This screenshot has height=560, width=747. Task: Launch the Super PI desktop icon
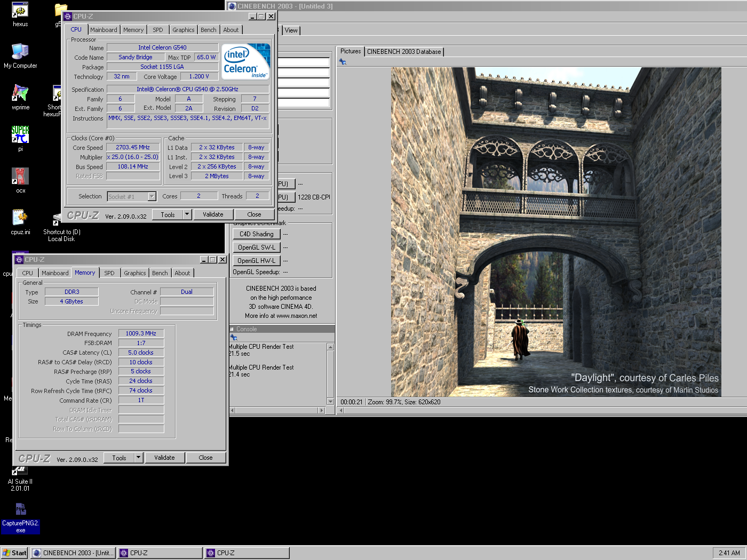(20, 138)
